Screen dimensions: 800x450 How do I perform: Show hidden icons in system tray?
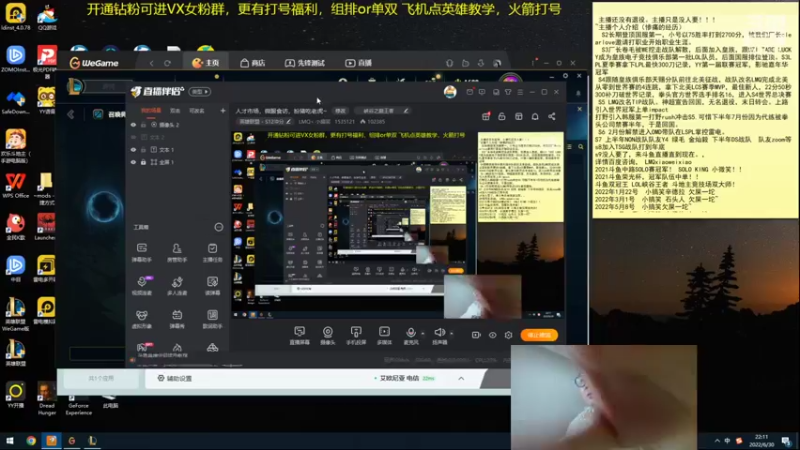point(717,441)
